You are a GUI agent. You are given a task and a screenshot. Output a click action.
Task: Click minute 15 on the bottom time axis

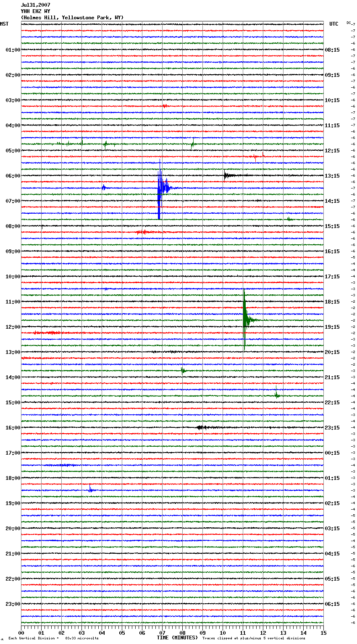tap(323, 633)
